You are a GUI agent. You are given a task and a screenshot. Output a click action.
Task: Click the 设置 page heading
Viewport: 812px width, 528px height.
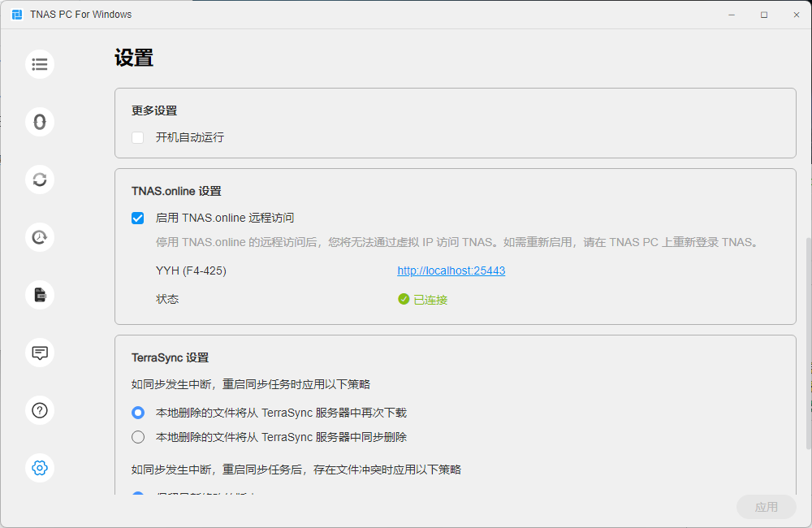[134, 58]
